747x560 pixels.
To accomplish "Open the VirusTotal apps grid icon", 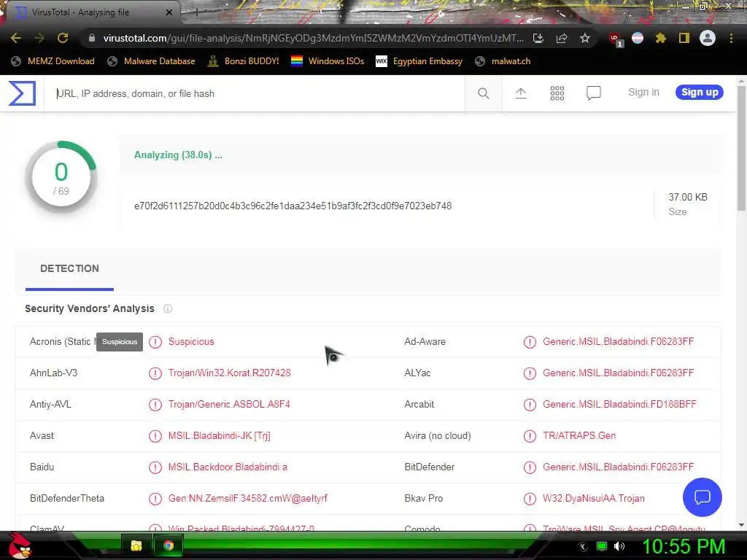I will pos(557,93).
